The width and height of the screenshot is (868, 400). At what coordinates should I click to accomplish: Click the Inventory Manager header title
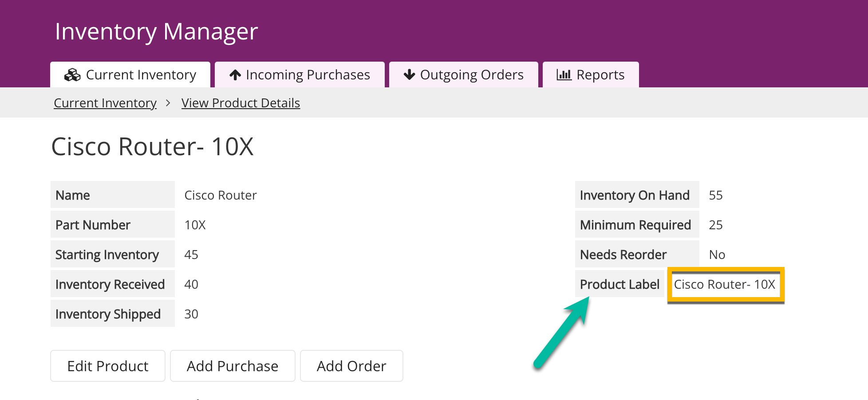pos(156,31)
